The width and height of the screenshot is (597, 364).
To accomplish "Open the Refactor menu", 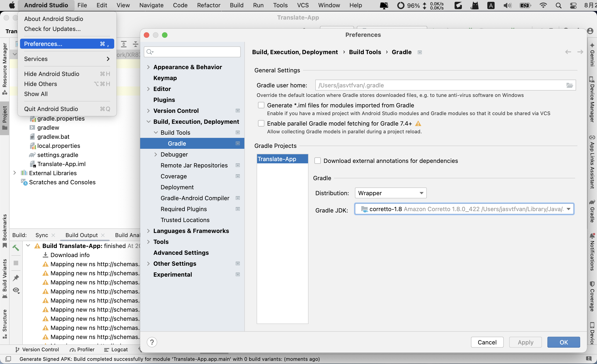I will tap(209, 5).
